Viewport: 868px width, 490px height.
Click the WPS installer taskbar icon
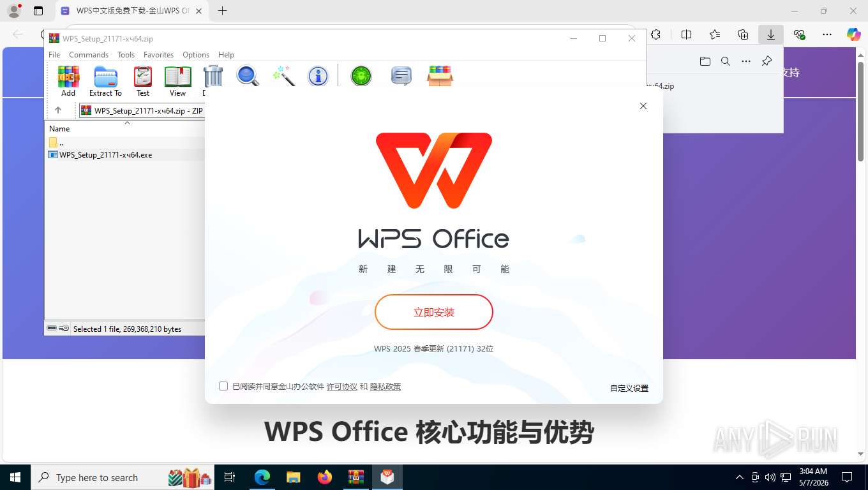pyautogui.click(x=387, y=477)
